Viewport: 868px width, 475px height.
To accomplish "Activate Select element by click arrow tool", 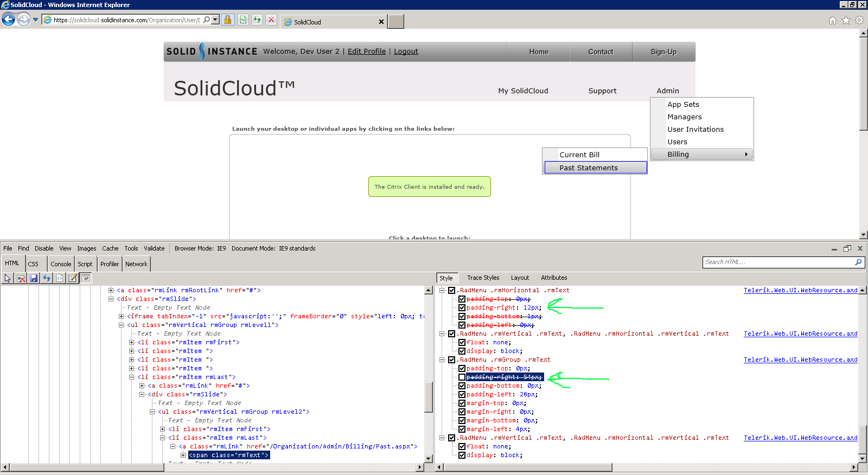I will pos(8,278).
